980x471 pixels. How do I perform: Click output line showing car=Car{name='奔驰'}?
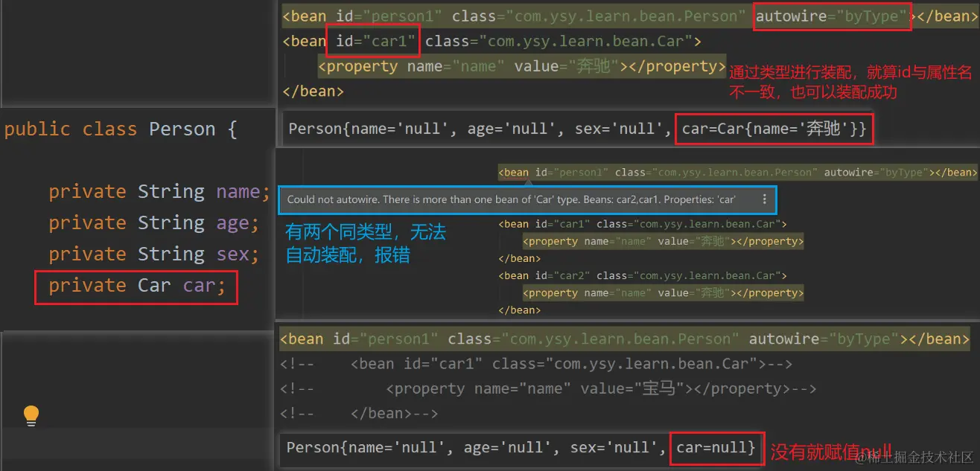577,129
